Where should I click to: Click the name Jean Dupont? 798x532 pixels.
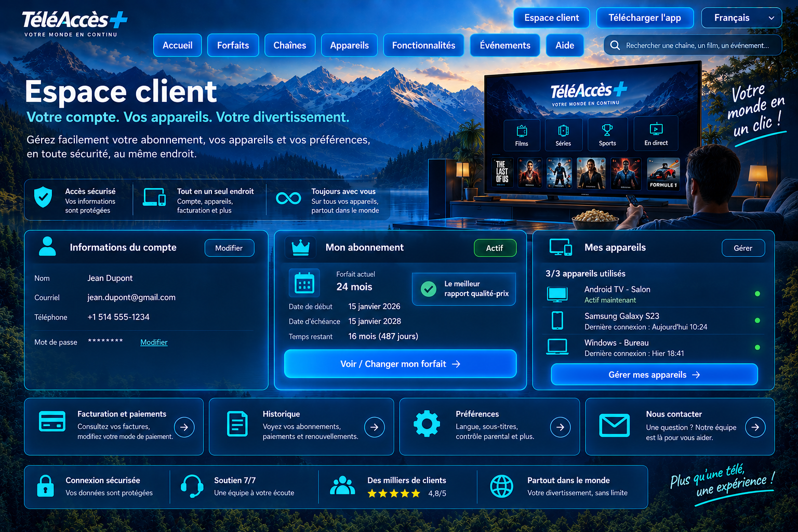[x=110, y=278]
